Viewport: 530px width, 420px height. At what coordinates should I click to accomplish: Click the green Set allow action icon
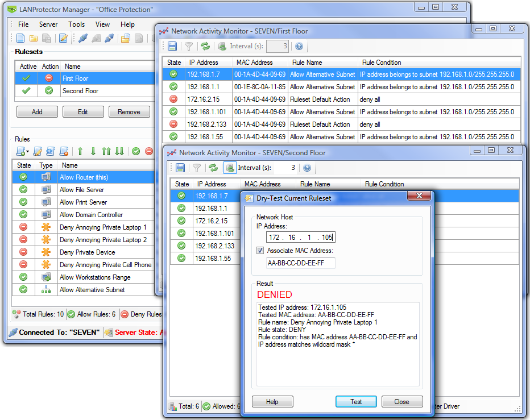[x=136, y=151]
